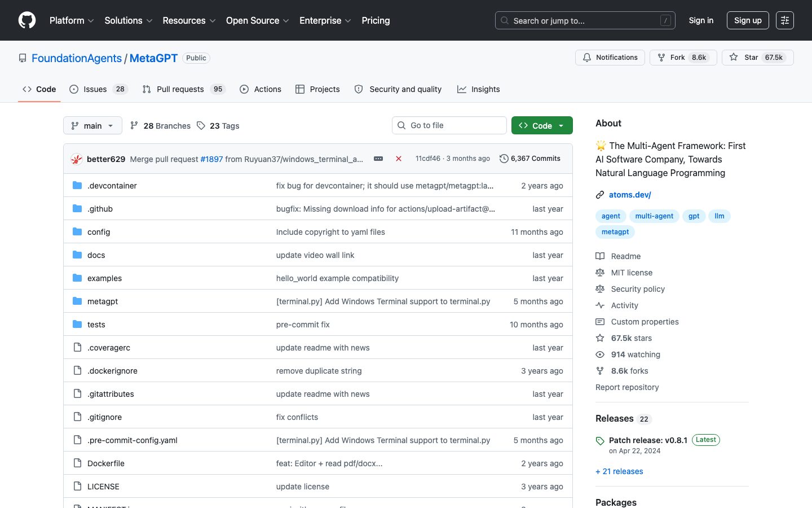Open pull request #1897 link

(x=211, y=159)
